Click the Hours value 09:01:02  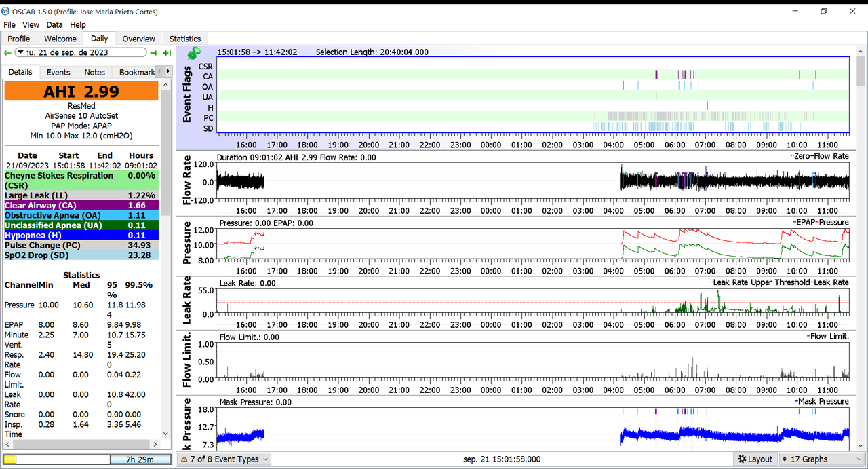coord(142,166)
